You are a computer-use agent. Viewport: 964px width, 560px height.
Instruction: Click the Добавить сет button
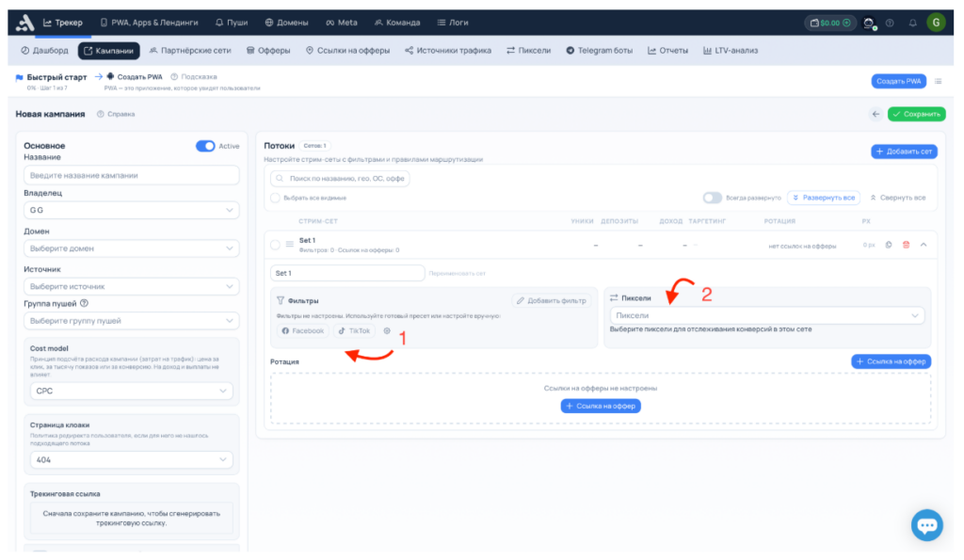click(904, 152)
